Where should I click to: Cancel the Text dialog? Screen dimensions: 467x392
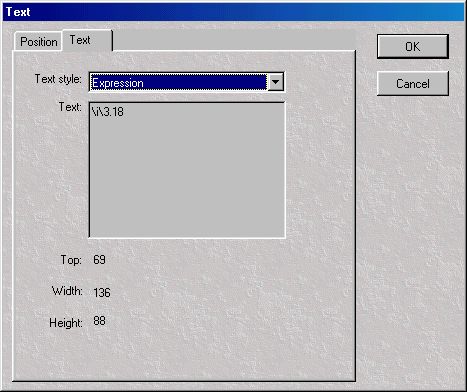coord(413,83)
